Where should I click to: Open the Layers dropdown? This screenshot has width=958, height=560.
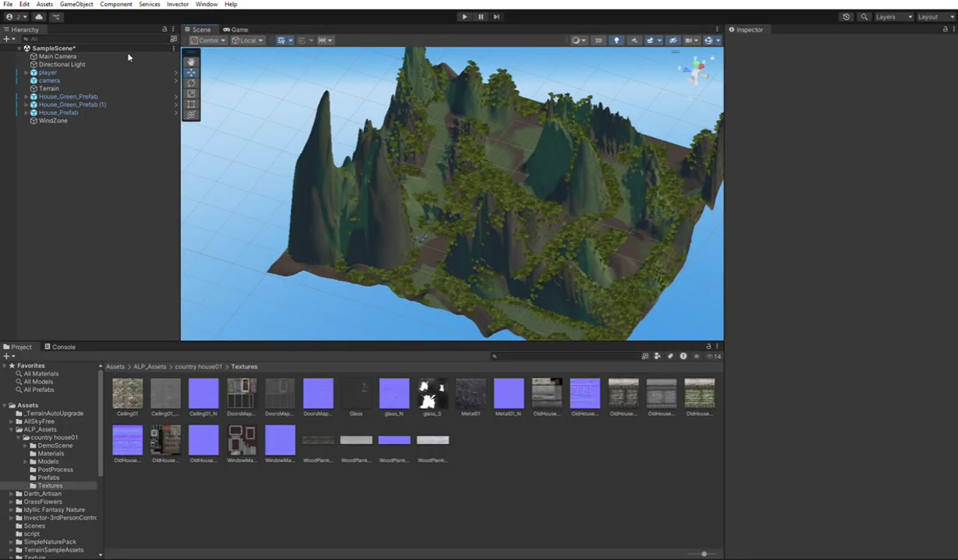[x=894, y=17]
